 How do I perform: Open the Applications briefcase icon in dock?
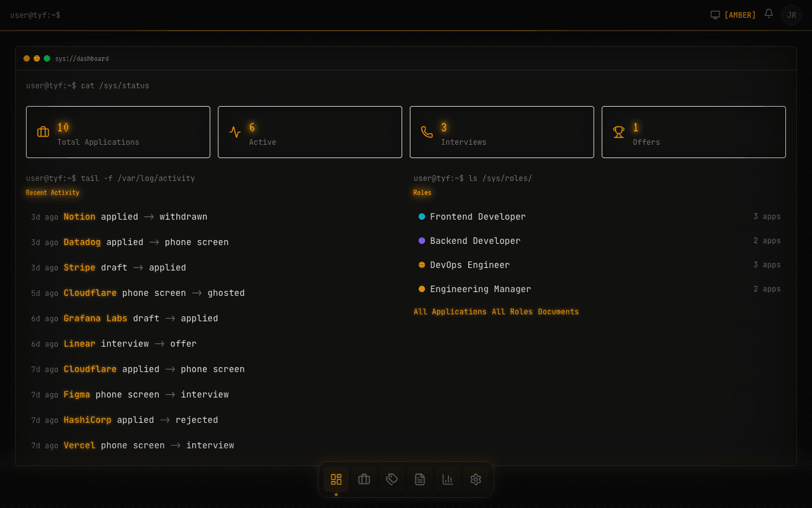363,479
